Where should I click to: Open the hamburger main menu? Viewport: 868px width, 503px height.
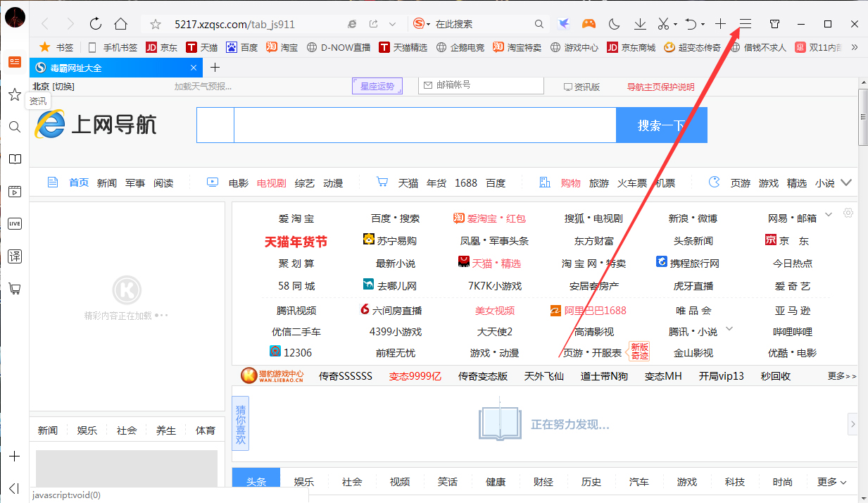(744, 23)
